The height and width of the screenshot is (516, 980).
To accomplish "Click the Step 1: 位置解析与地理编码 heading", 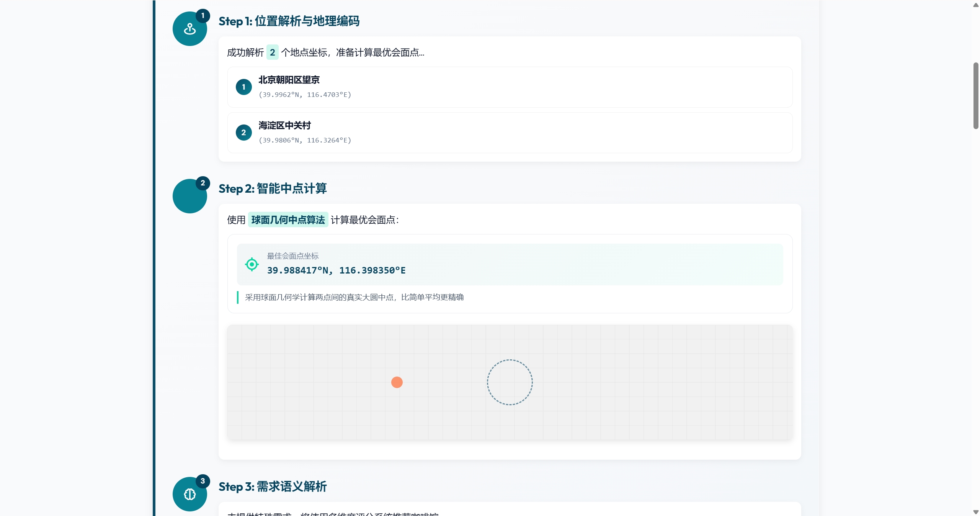I will tap(289, 21).
